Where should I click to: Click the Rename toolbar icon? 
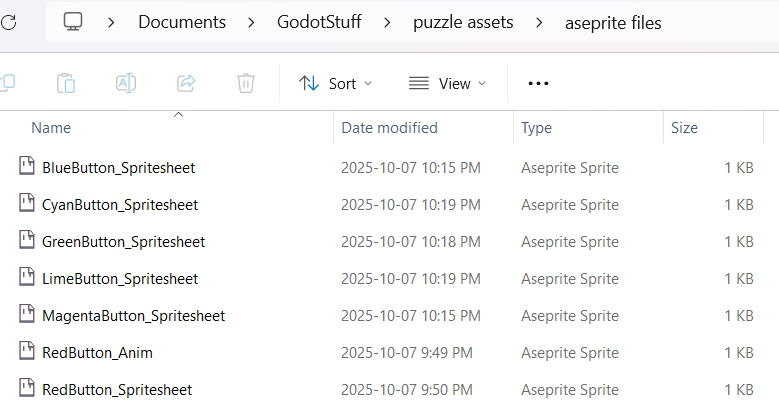pos(126,84)
